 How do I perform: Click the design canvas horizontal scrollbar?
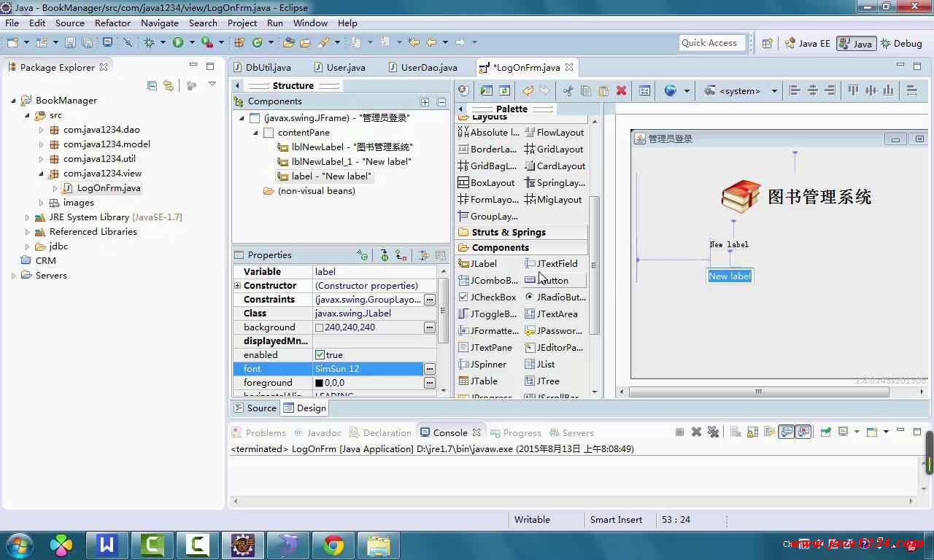pos(758,392)
